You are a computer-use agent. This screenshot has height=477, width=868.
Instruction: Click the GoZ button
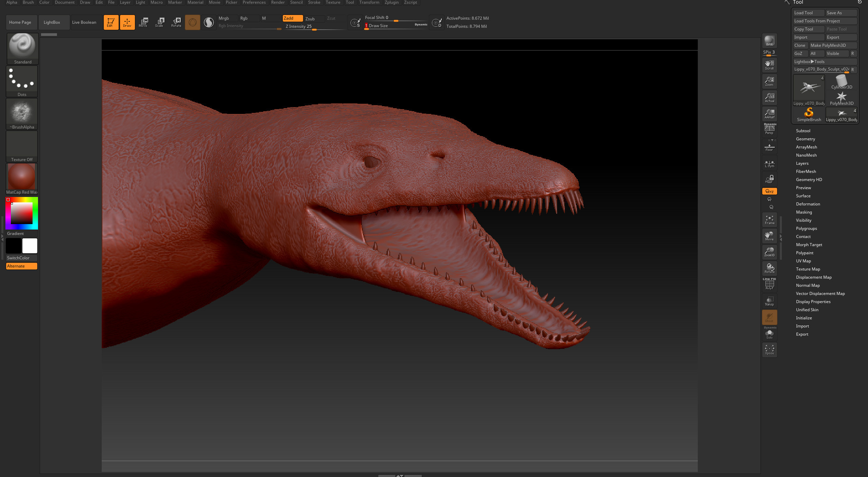coord(801,54)
